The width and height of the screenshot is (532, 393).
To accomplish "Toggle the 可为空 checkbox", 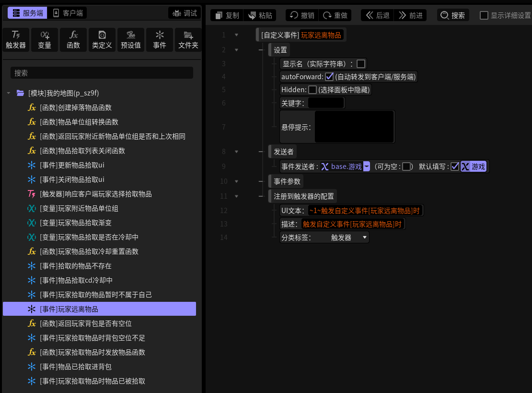I will pos(406,167).
